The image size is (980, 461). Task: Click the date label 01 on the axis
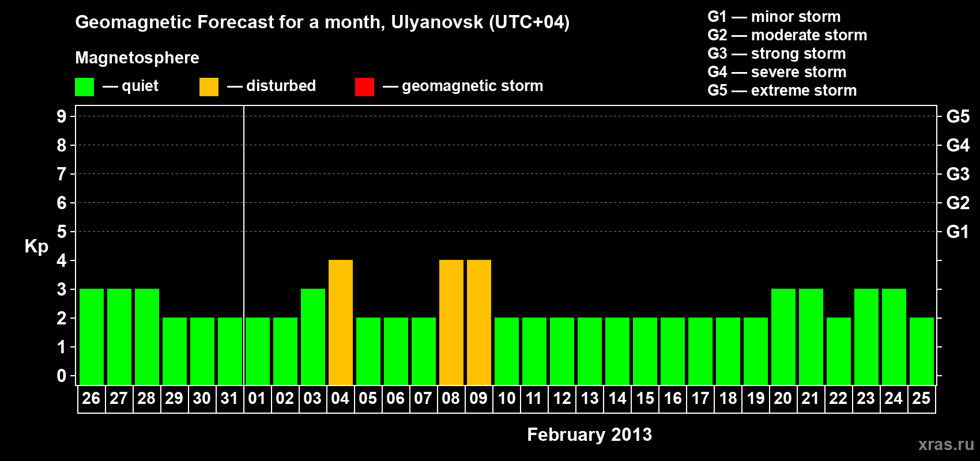257,399
